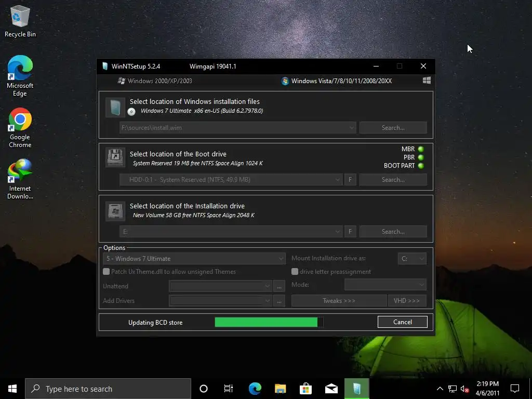532x399 pixels.
Task: Click Search for the Installation drive
Action: click(x=393, y=232)
